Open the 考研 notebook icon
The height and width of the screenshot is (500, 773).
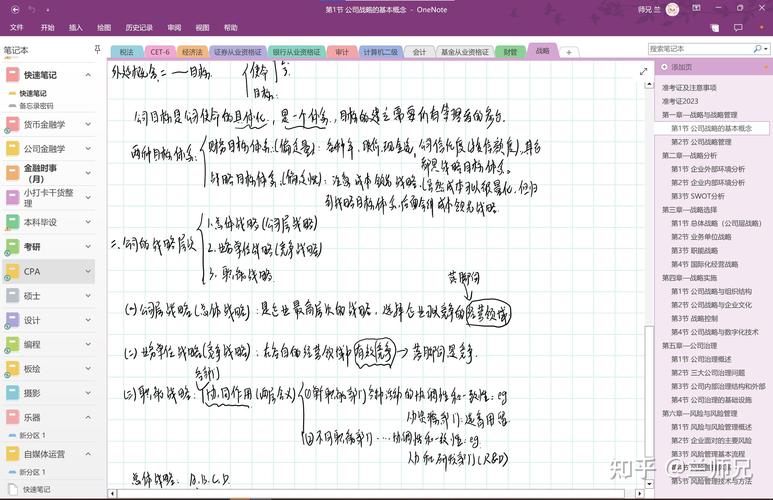coord(12,246)
